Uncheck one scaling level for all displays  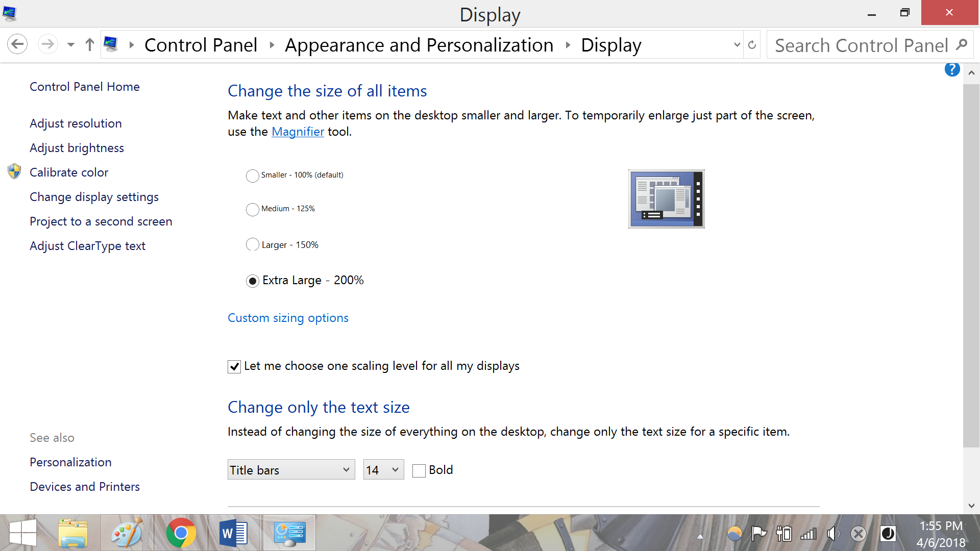tap(234, 366)
